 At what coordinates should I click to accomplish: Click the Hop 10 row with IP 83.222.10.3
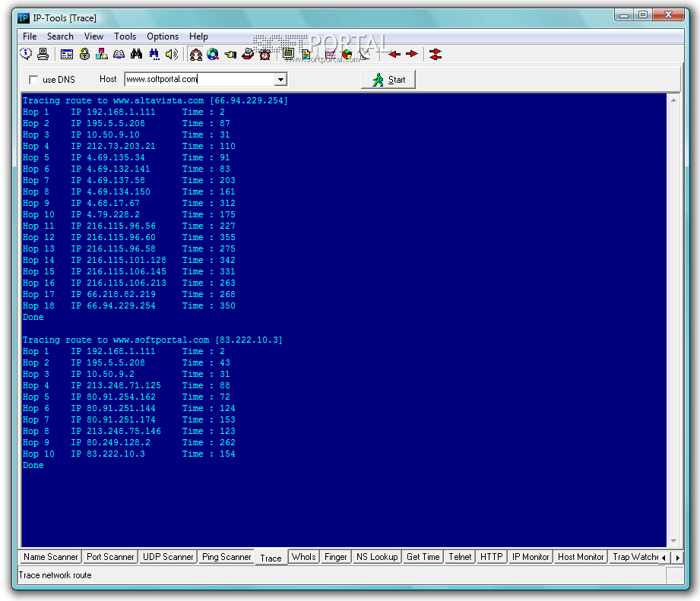(x=129, y=454)
